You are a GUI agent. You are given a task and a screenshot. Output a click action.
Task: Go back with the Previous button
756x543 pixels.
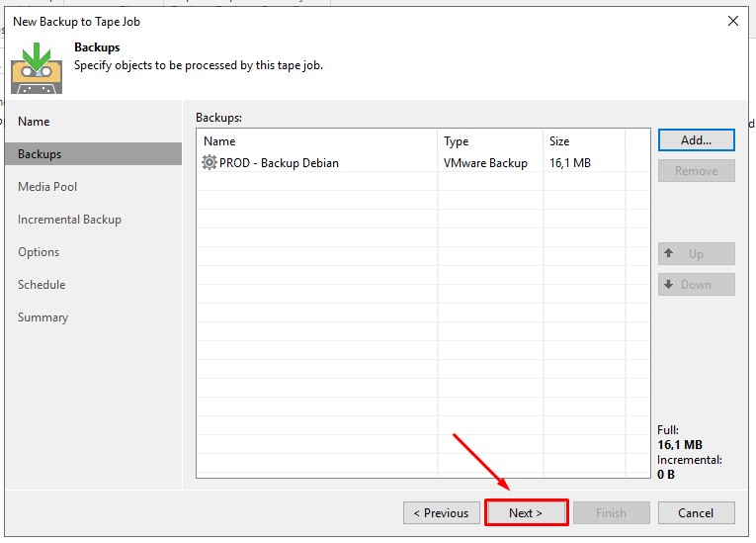pos(441,512)
